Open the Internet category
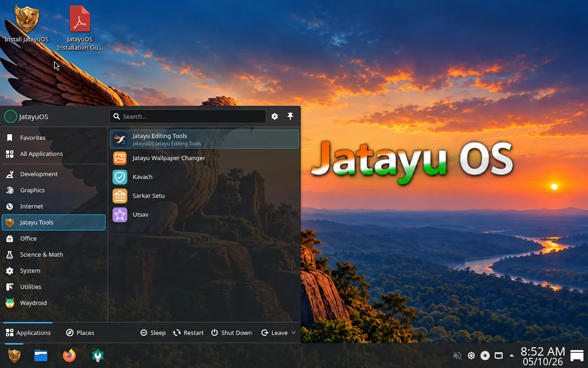The width and height of the screenshot is (588, 368). click(54, 206)
